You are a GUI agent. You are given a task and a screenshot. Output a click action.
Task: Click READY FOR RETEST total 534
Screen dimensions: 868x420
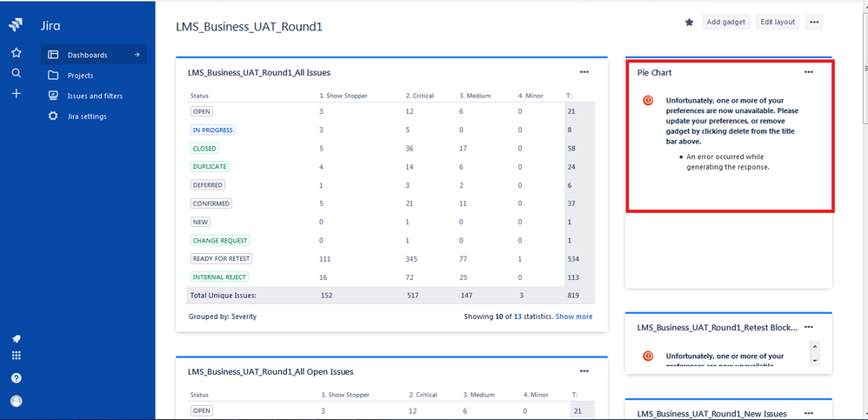(x=573, y=258)
